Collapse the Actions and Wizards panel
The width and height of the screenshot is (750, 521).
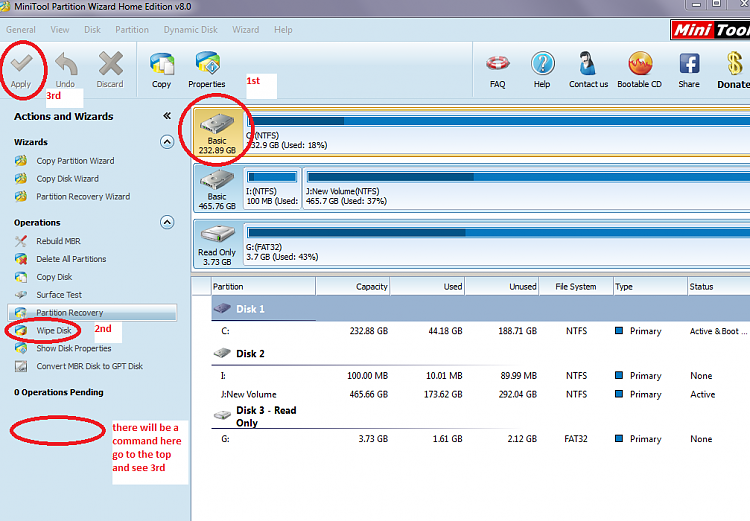tap(167, 116)
